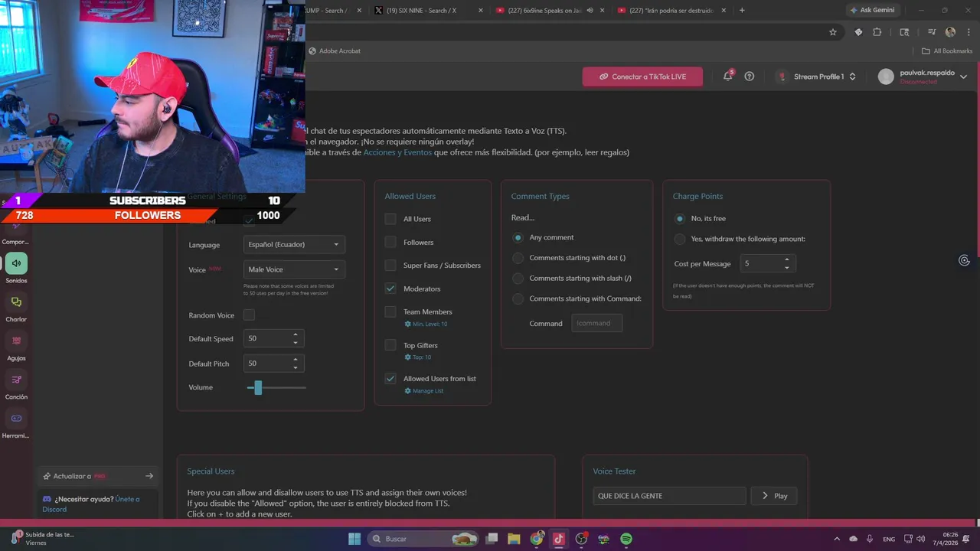Expand the paulvak.respaldo account menu

pos(964,77)
